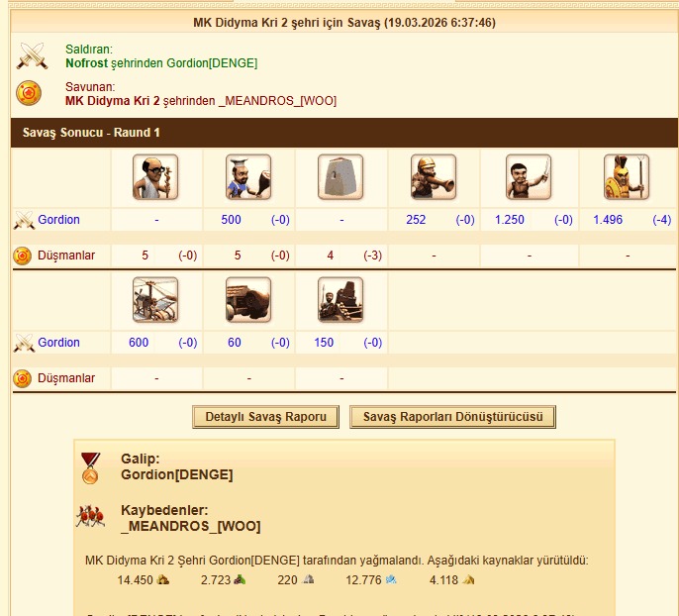Select the swordsman count 1.250

[510, 220]
